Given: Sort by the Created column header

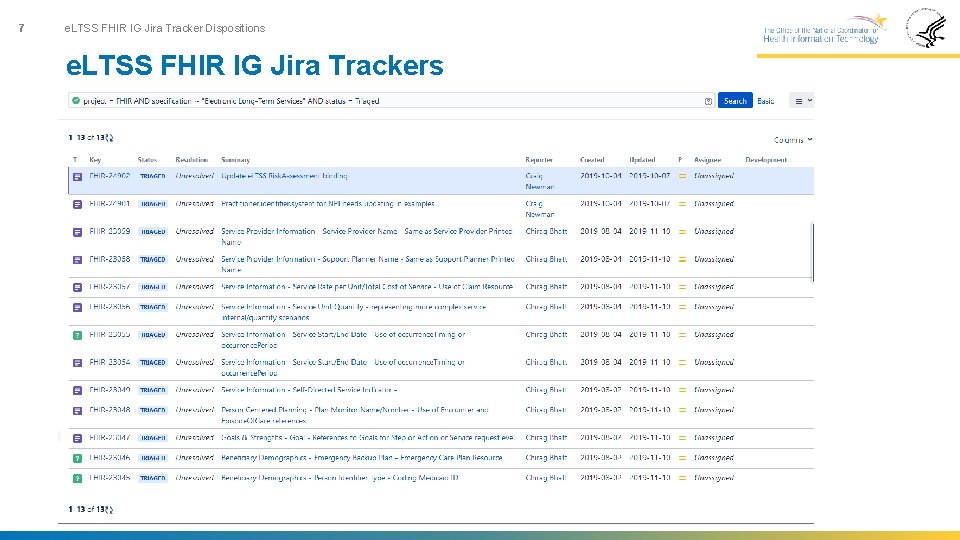Looking at the screenshot, I should tap(592, 160).
